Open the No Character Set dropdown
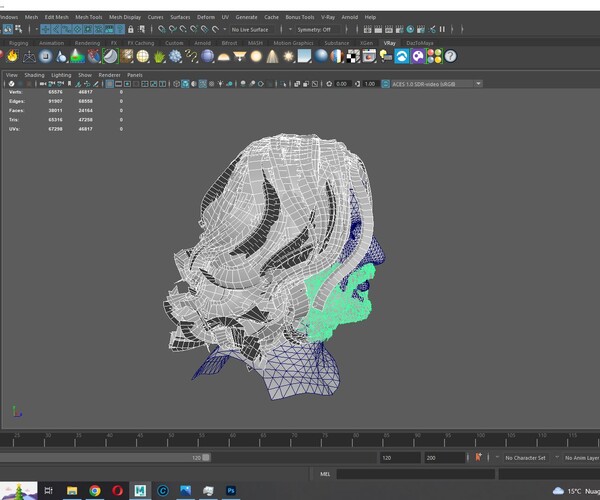The height and width of the screenshot is (500, 600). [525, 458]
